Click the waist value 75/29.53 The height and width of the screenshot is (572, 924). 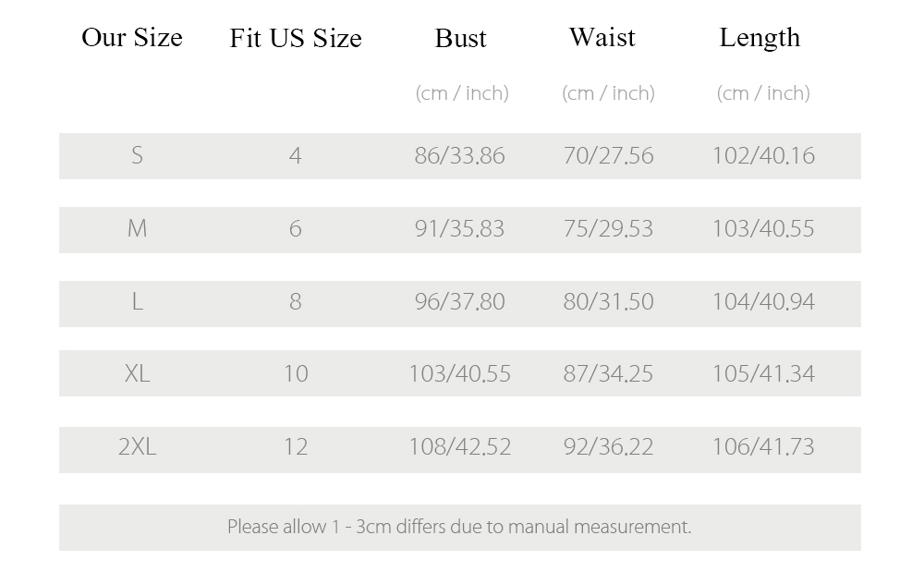click(x=608, y=228)
